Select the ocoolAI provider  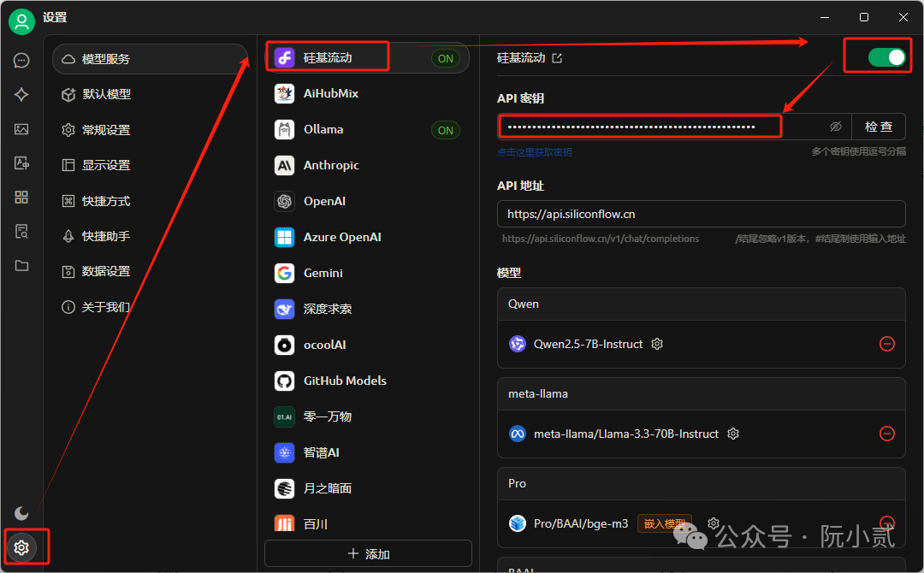(366, 346)
